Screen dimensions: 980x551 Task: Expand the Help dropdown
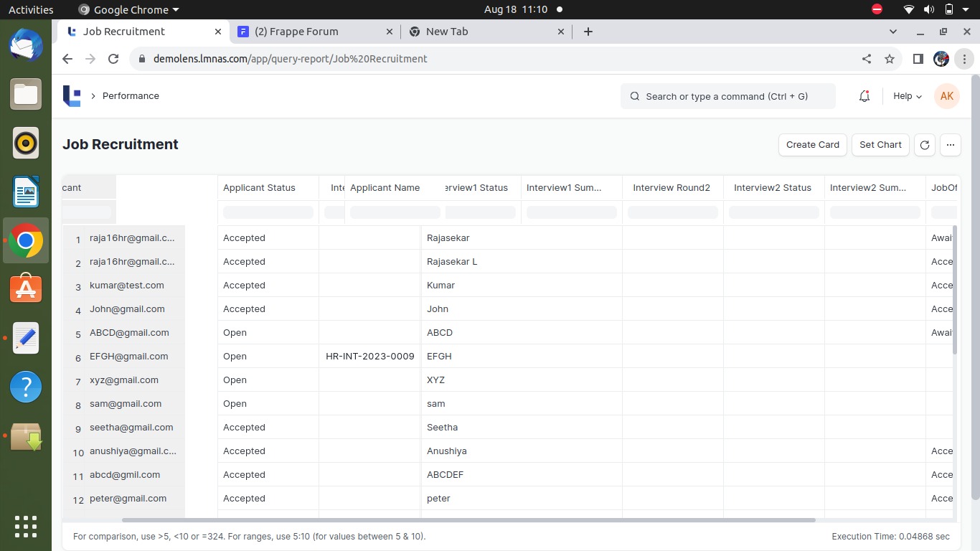tap(908, 96)
